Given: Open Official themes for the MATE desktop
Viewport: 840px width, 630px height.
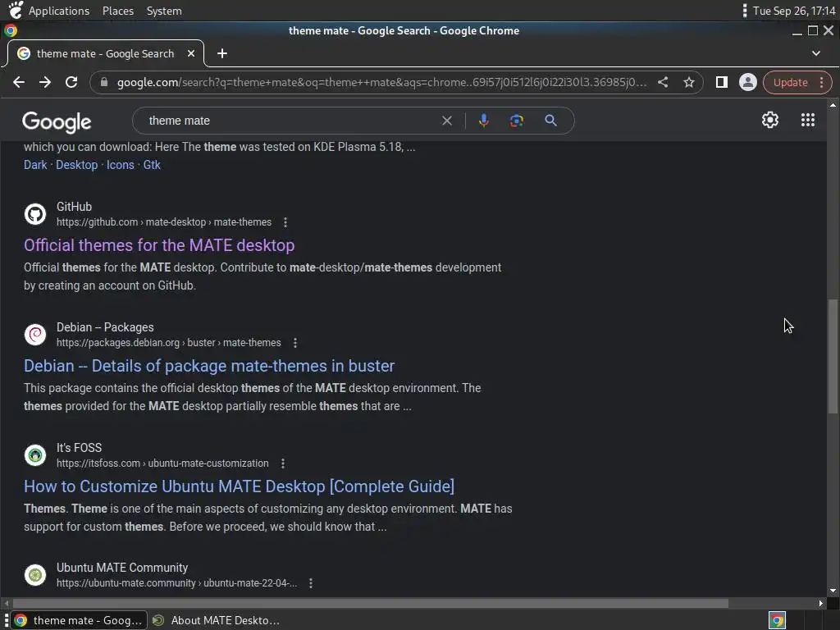Looking at the screenshot, I should (x=159, y=245).
